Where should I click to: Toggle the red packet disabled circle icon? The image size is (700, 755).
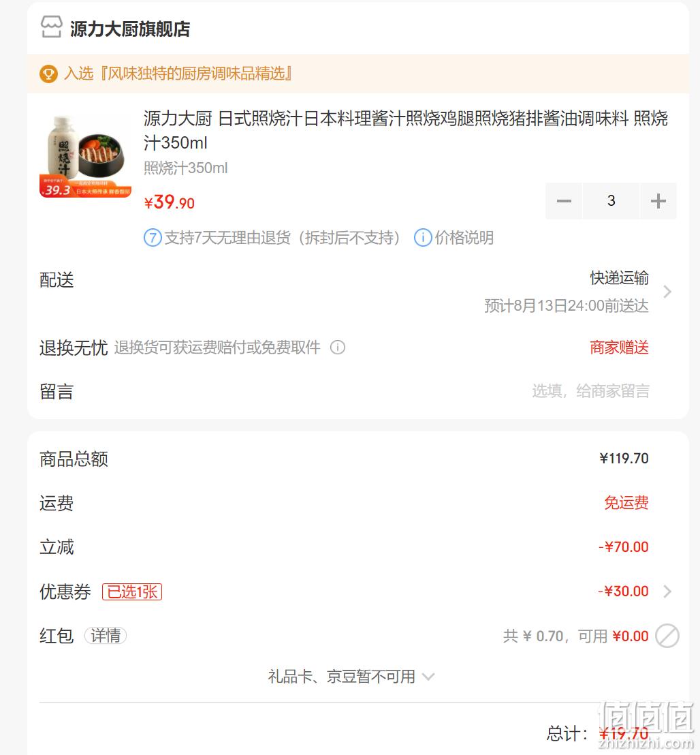667,636
